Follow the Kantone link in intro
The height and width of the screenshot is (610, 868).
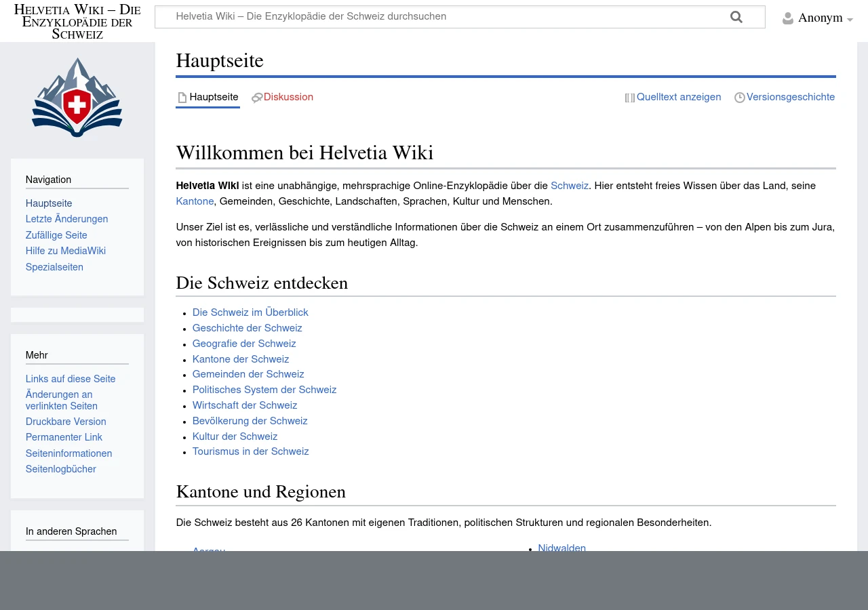(195, 202)
